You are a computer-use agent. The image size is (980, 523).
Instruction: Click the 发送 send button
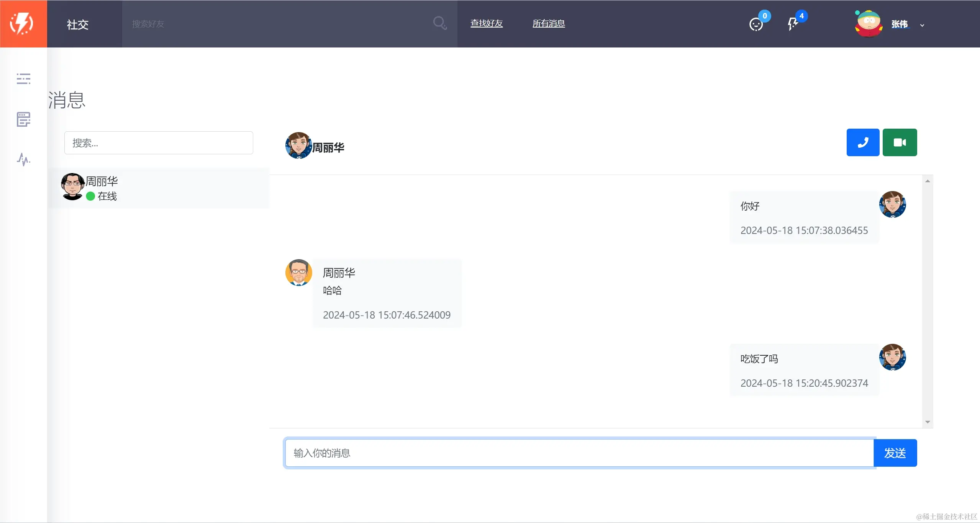pyautogui.click(x=895, y=453)
